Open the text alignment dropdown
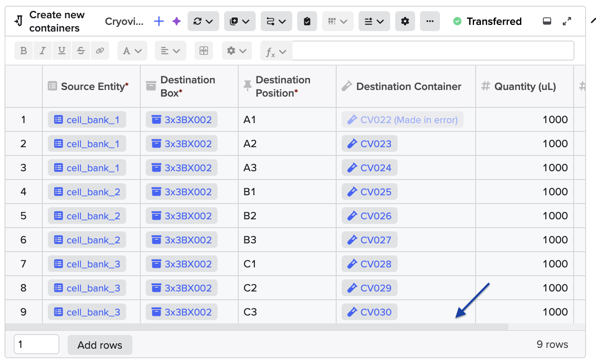596x364 pixels. (x=171, y=51)
